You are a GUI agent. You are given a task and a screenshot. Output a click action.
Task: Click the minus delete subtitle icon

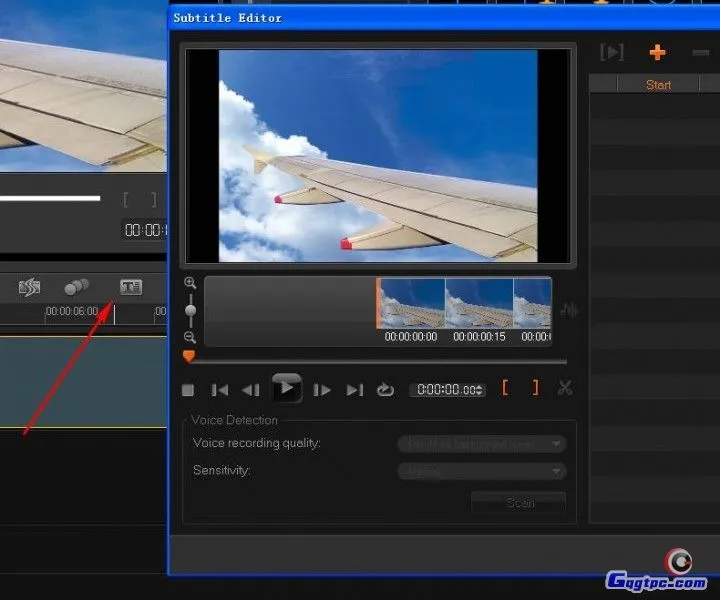(x=700, y=53)
